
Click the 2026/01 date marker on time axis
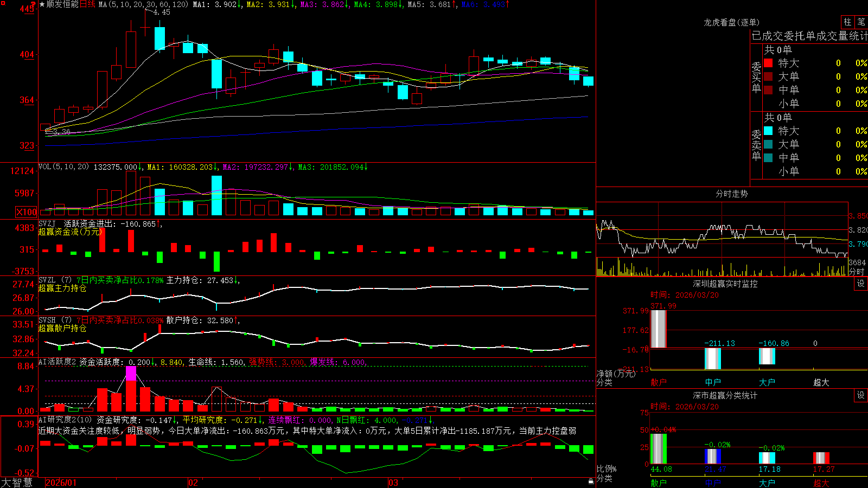(x=61, y=483)
